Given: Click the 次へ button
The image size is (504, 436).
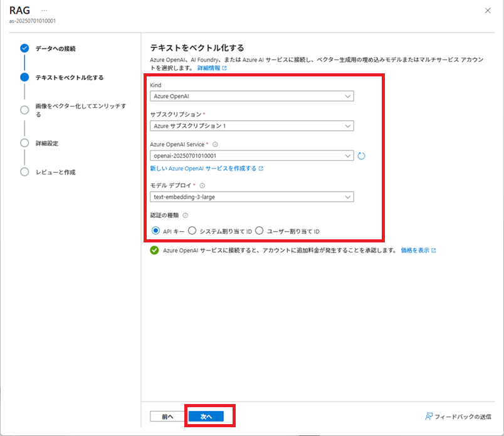Looking at the screenshot, I should [206, 417].
